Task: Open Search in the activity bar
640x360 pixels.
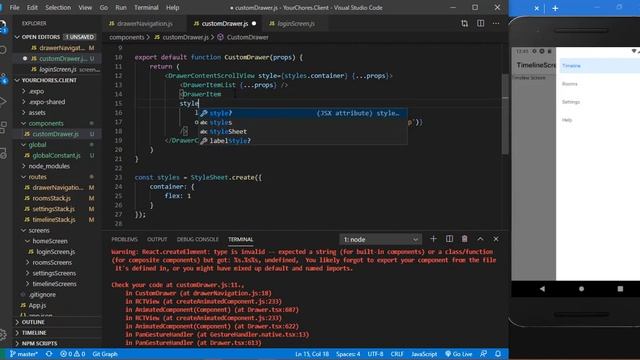Action: (4, 50)
